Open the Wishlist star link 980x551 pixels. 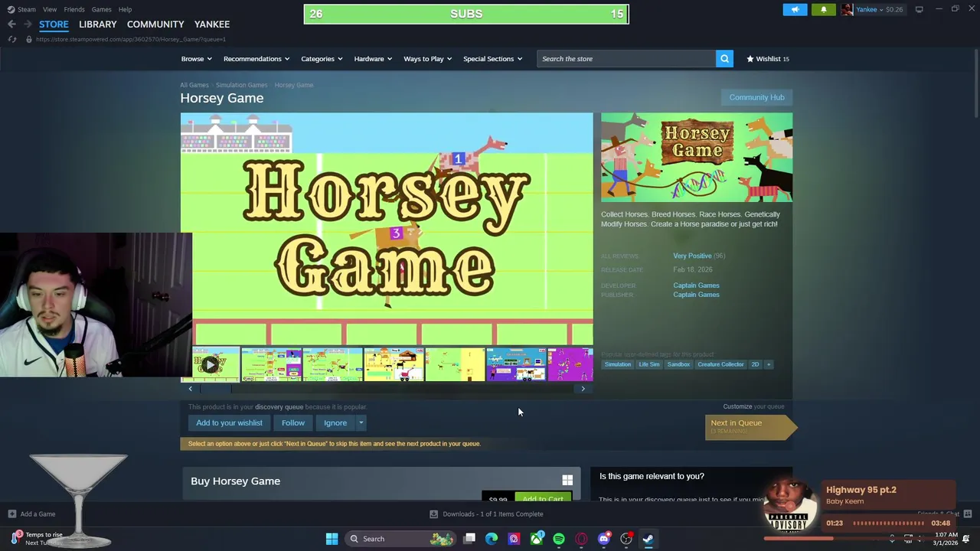[768, 59]
